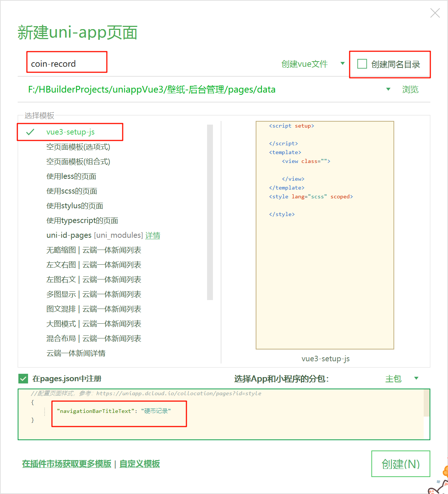Screen dimensions: 448x494
Task: Select 左图右文 | 云端一体新闻列表 template
Action: pyautogui.click(x=94, y=279)
